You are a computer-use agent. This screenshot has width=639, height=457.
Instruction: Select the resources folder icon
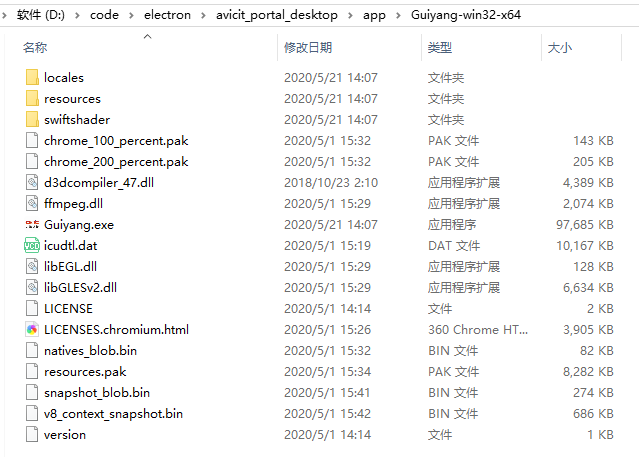click(32, 98)
